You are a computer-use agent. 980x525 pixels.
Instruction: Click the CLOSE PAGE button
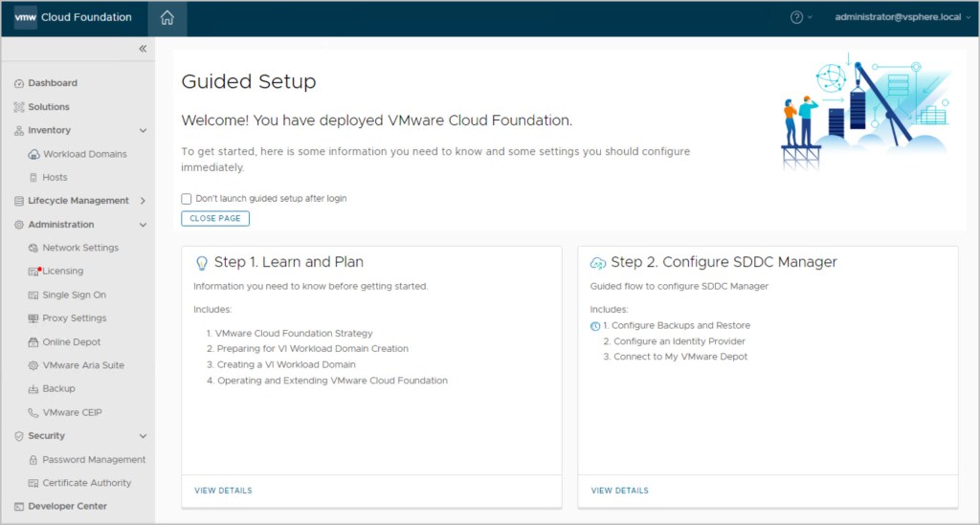point(215,219)
